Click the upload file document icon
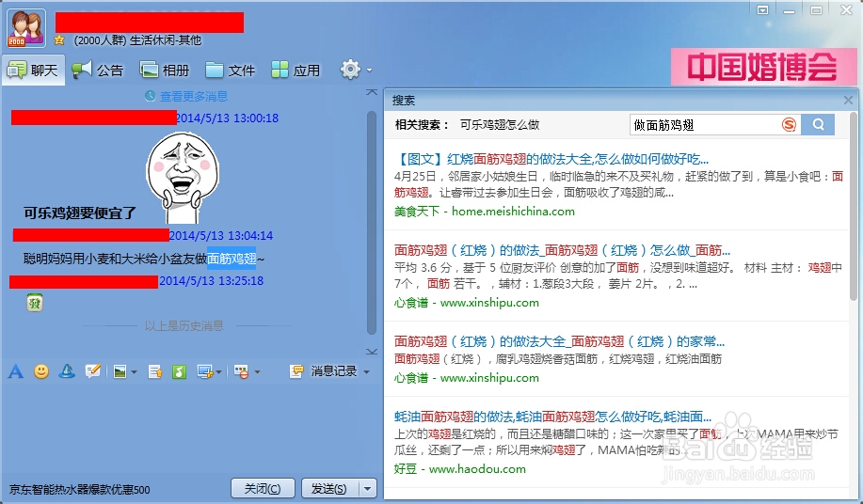Image resolution: width=863 pixels, height=504 pixels. click(155, 372)
